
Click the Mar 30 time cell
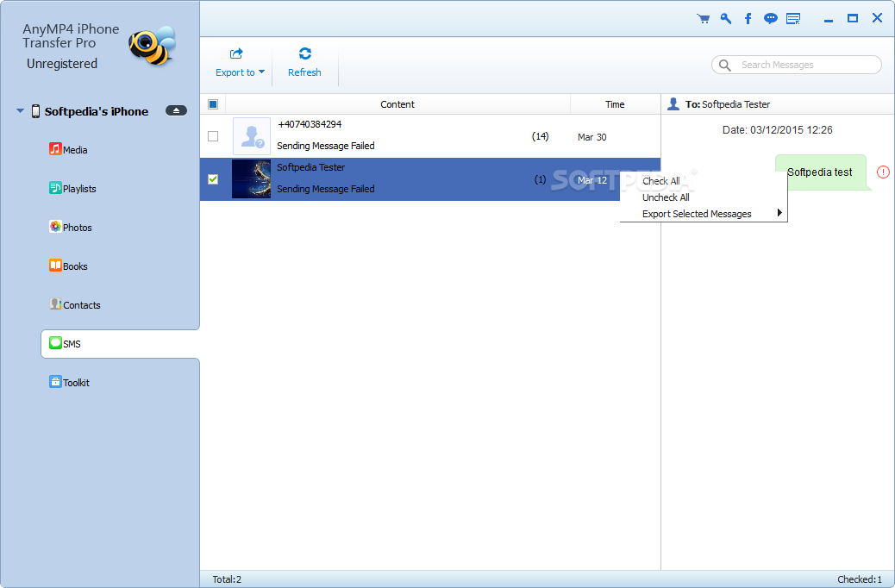click(x=591, y=137)
